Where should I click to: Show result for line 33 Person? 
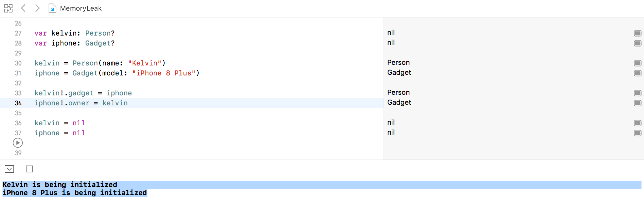point(637,93)
